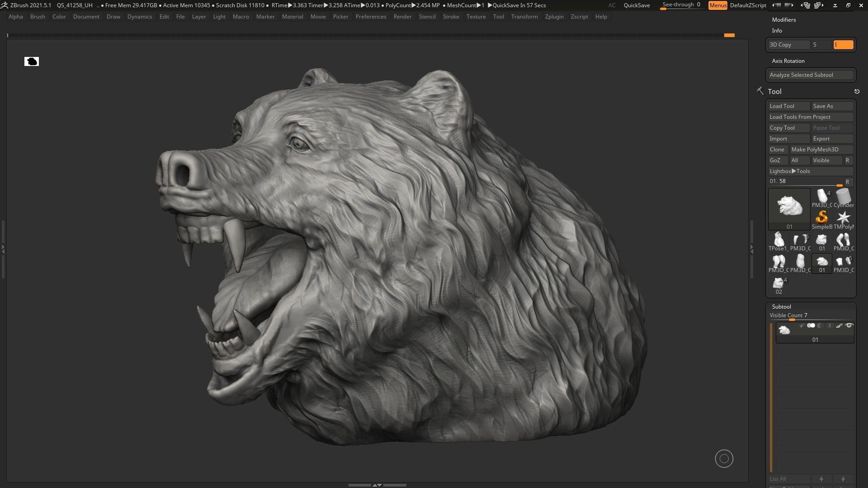
Task: Open the Render menu
Action: click(402, 17)
